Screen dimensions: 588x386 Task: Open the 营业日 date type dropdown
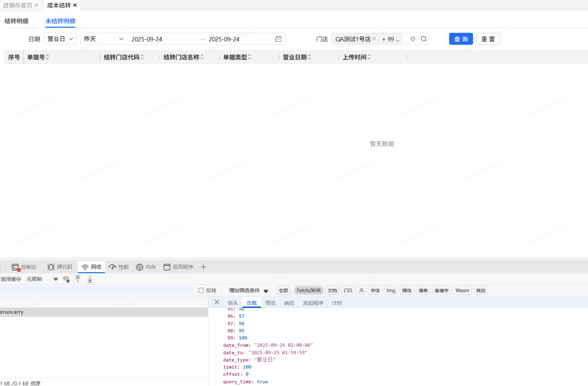coord(60,39)
